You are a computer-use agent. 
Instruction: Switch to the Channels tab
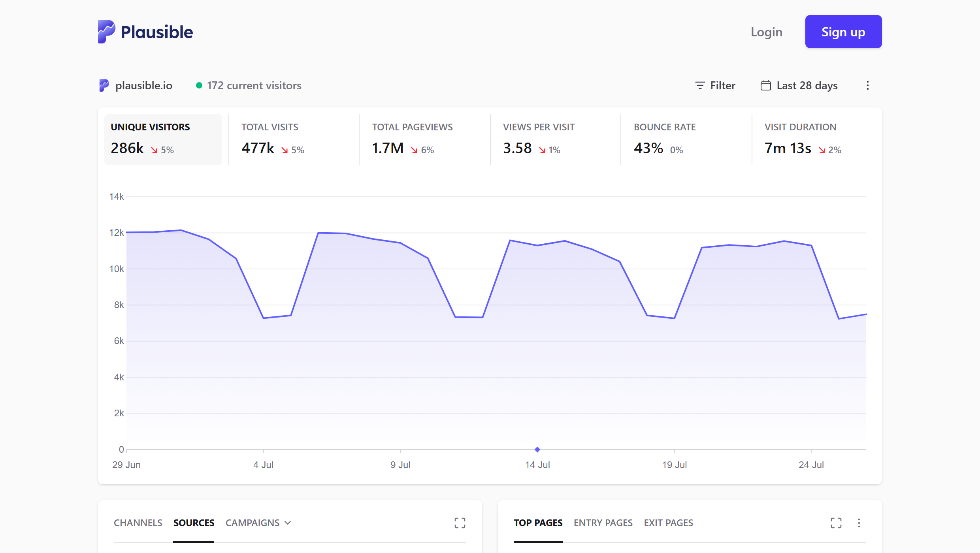tap(138, 523)
